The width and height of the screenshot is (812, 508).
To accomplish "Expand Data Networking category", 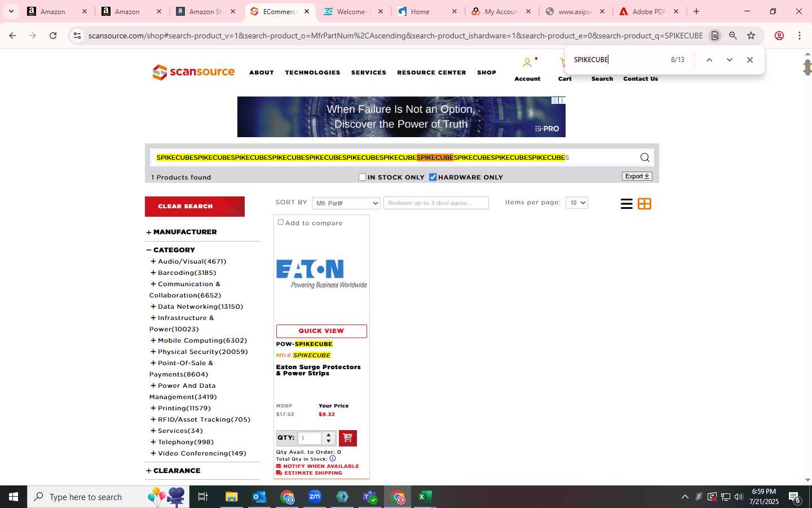I will (x=153, y=306).
